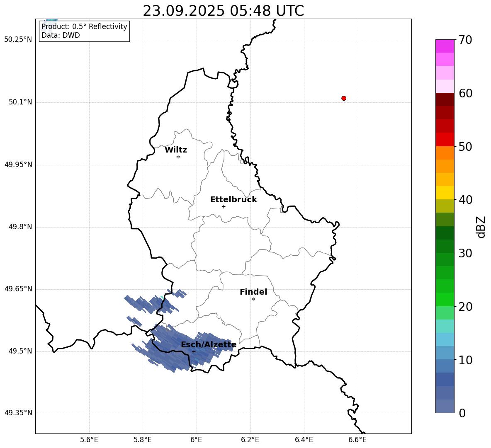
Task: Click the 5.6°E longitude label
Action: pos(89,440)
